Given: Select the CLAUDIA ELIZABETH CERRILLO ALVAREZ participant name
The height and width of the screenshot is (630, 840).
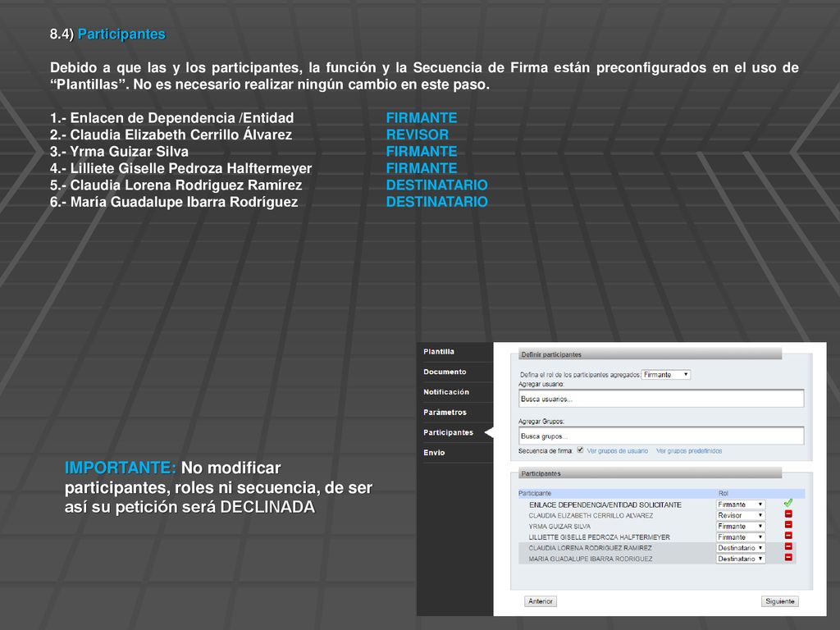Looking at the screenshot, I should pyautogui.click(x=591, y=516).
